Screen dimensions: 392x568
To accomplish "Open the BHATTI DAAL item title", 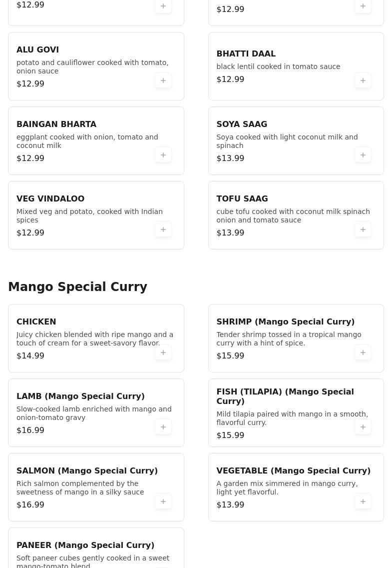I will pyautogui.click(x=246, y=53).
